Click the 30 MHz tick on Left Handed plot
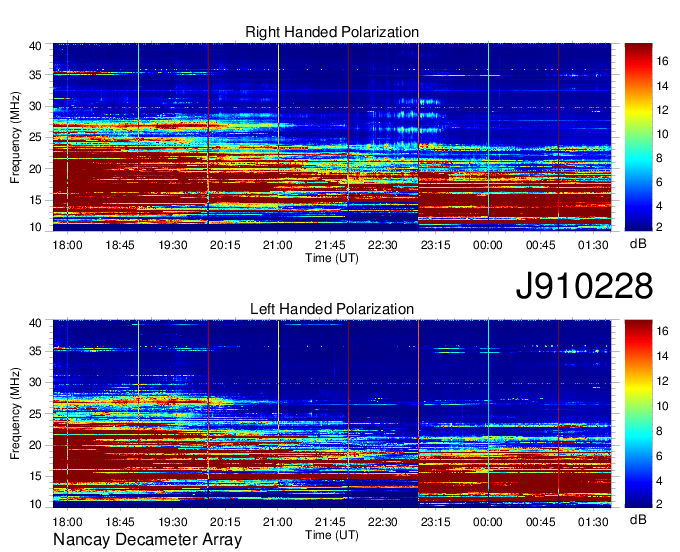Screen dimensions: 680x552 35,382
